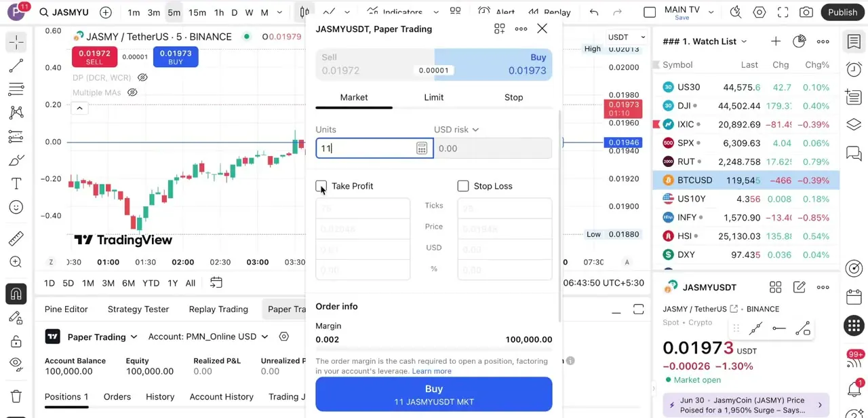Toggle hide all drawings eye icon

(x=16, y=364)
